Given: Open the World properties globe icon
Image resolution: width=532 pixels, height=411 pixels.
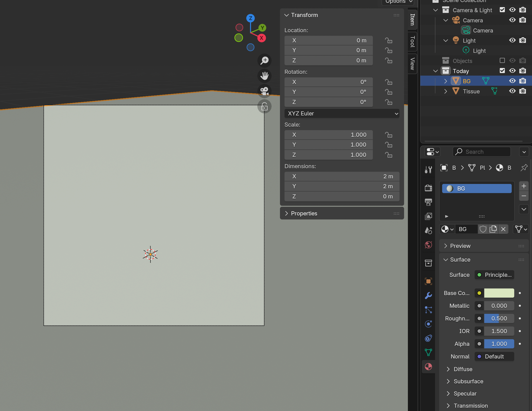Looking at the screenshot, I should click(428, 245).
